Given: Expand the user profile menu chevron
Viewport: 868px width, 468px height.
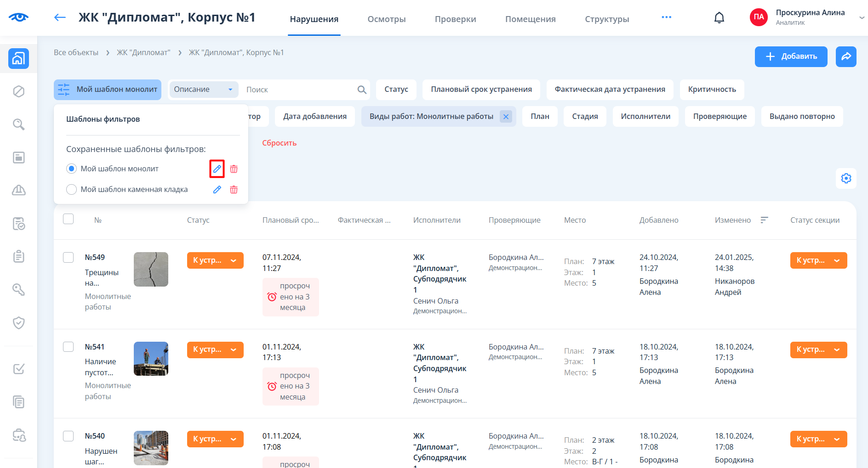Looking at the screenshot, I should 862,18.
